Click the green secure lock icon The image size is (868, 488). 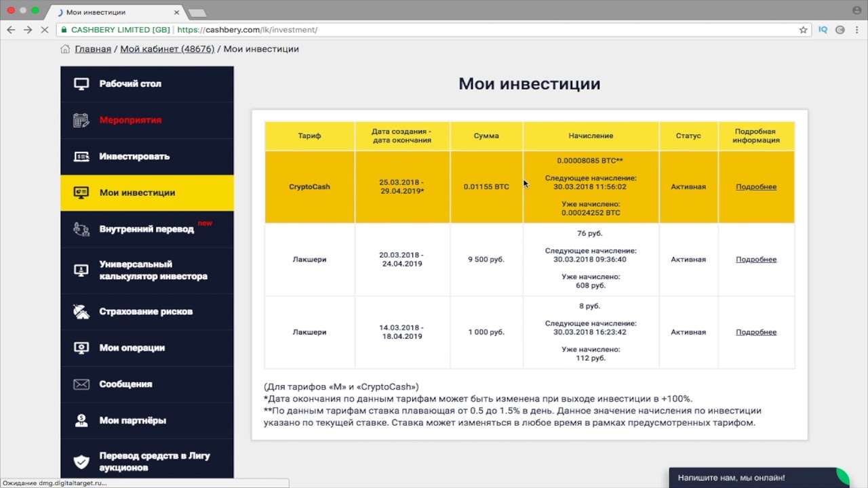pos(63,30)
